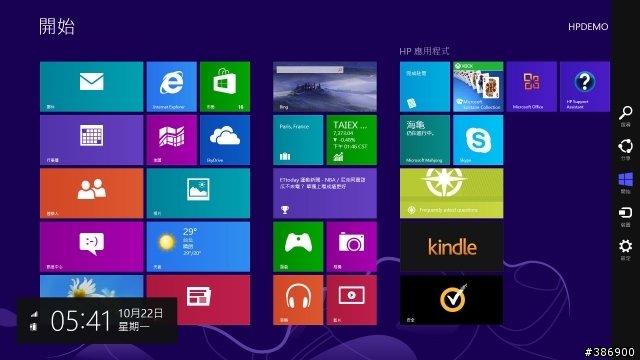
Task: Click the Share charm
Action: point(625,150)
